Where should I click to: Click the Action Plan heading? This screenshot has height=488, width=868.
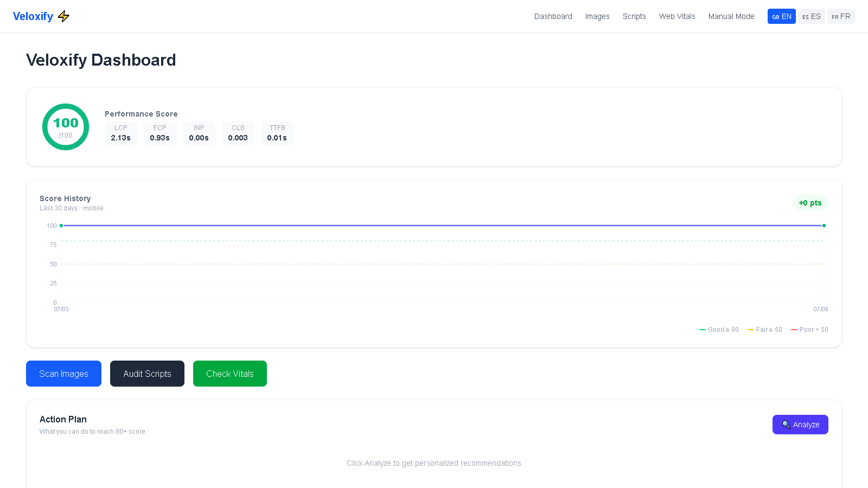63,419
